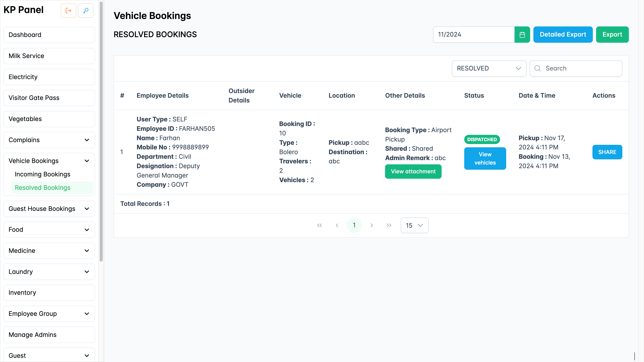Click the blue search icon beside logout
This screenshot has height=362, width=644.
click(85, 11)
